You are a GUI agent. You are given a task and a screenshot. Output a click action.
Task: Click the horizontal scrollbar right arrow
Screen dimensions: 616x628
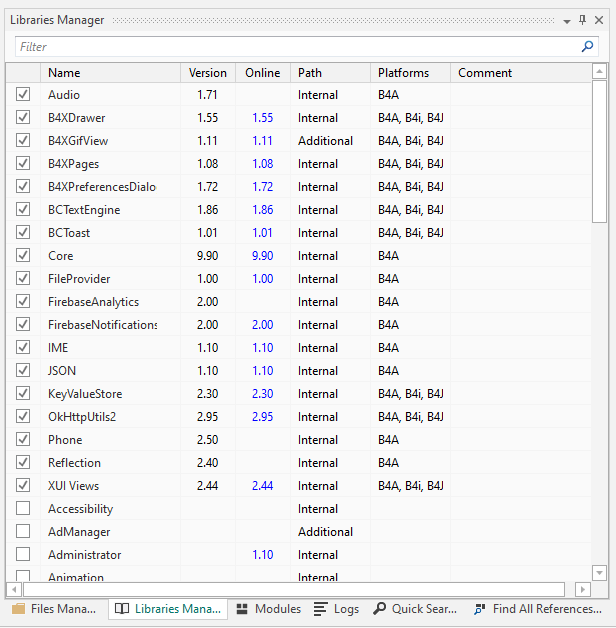pyautogui.click(x=583, y=589)
